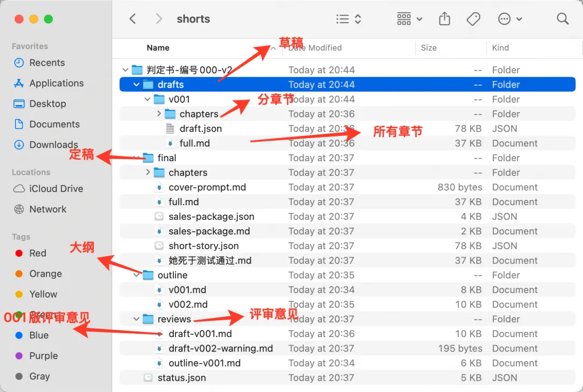This screenshot has width=583, height=392.
Task: Collapse the reviews folder
Action: point(137,319)
